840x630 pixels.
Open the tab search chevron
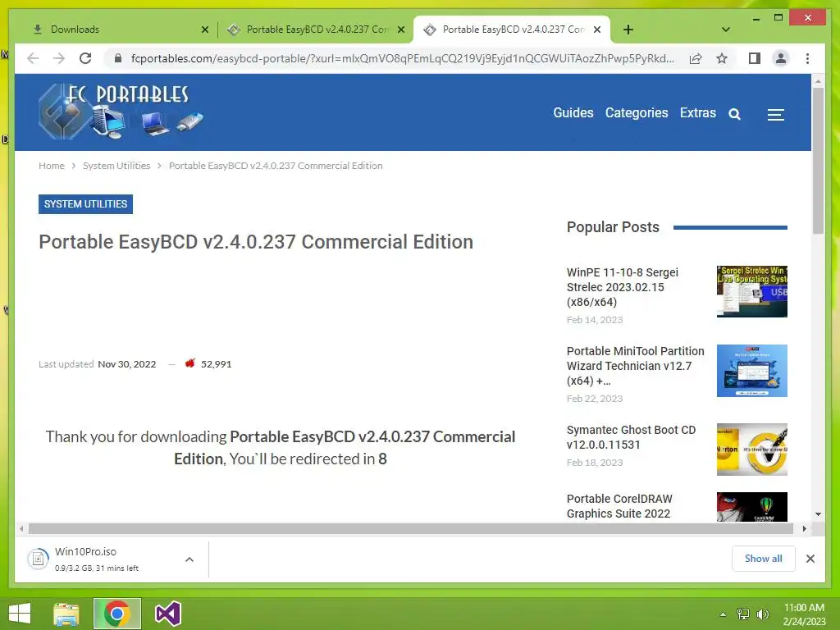[726, 30]
